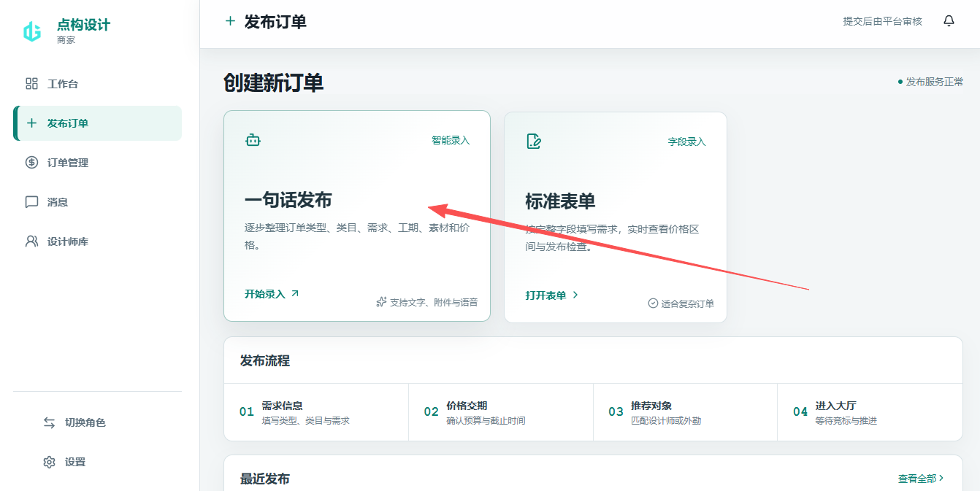Screen dimensions: 980x491
Task: Click 开始录入 link
Action: click(264, 294)
